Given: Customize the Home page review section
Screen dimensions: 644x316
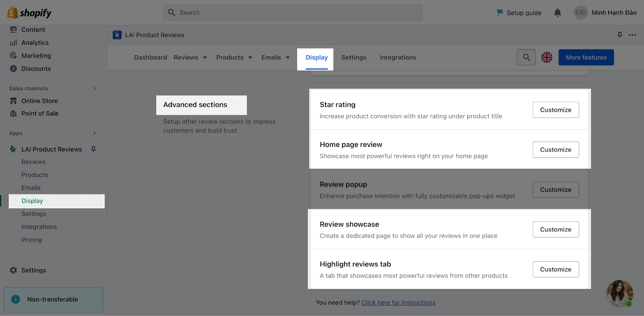Looking at the screenshot, I should [x=555, y=150].
